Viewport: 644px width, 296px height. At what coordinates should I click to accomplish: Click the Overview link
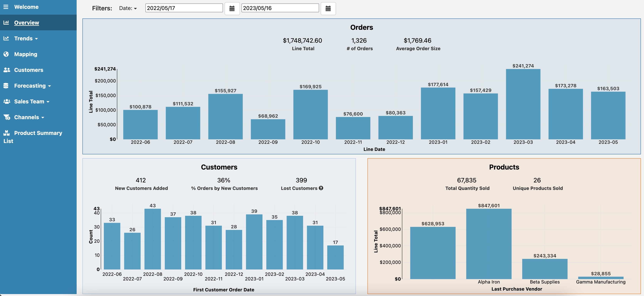(x=27, y=23)
